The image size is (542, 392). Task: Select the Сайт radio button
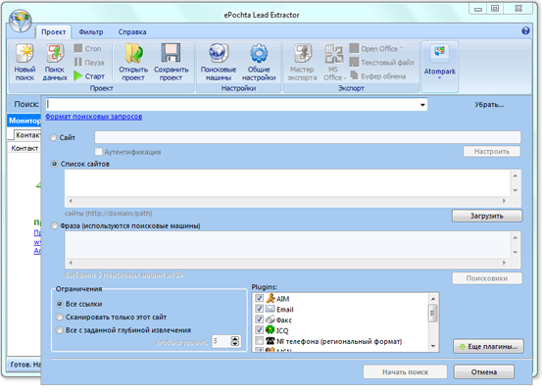[53, 137]
